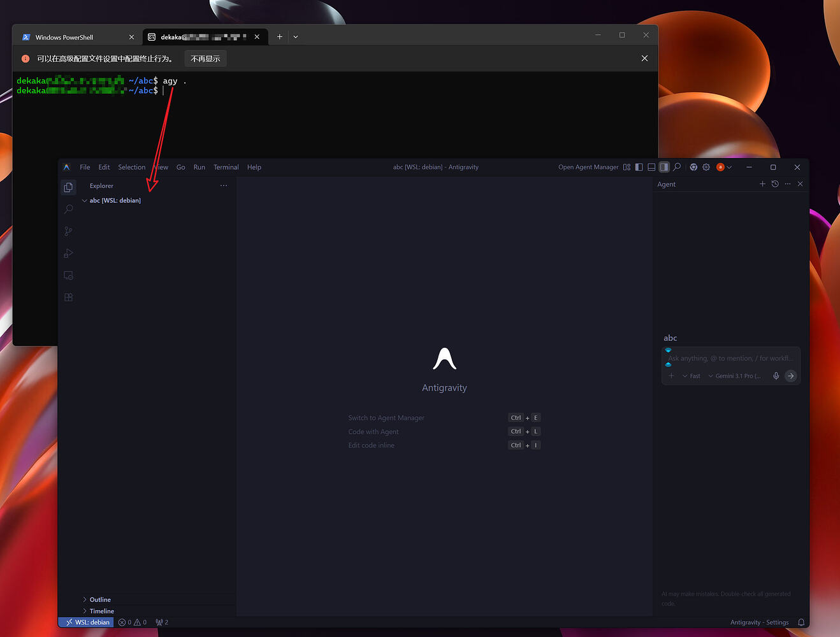Add a new tab in Windows Terminal
This screenshot has width=840, height=637.
coord(279,37)
